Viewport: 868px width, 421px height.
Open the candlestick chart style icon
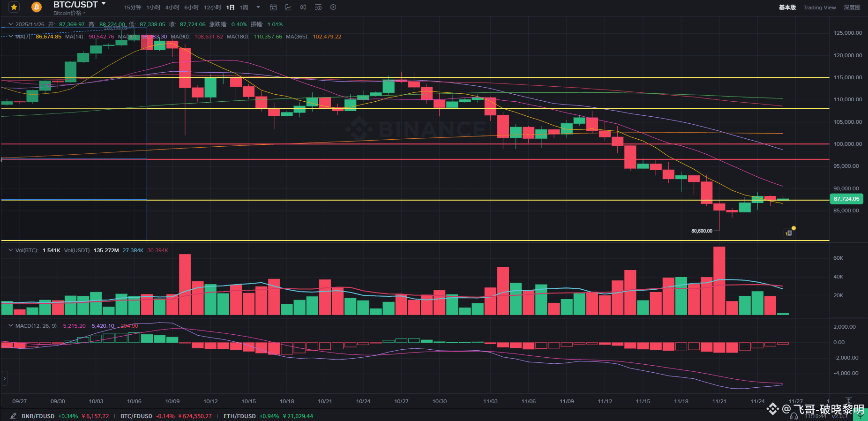point(303,7)
